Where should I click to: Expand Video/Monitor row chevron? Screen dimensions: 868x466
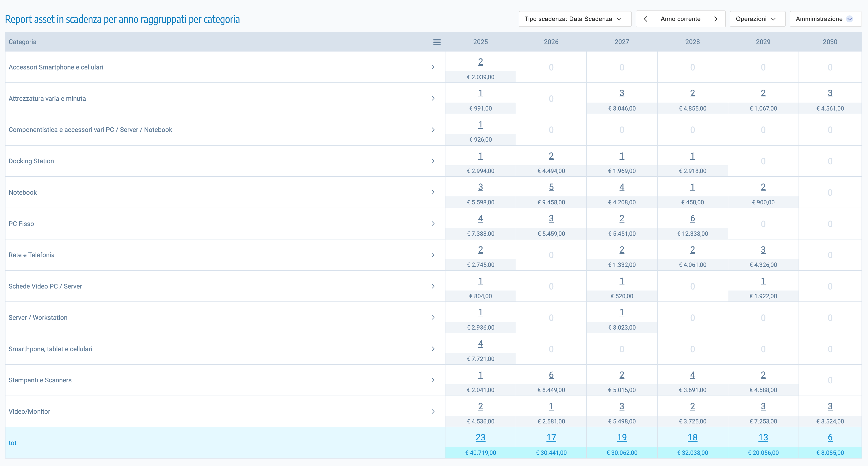click(433, 411)
